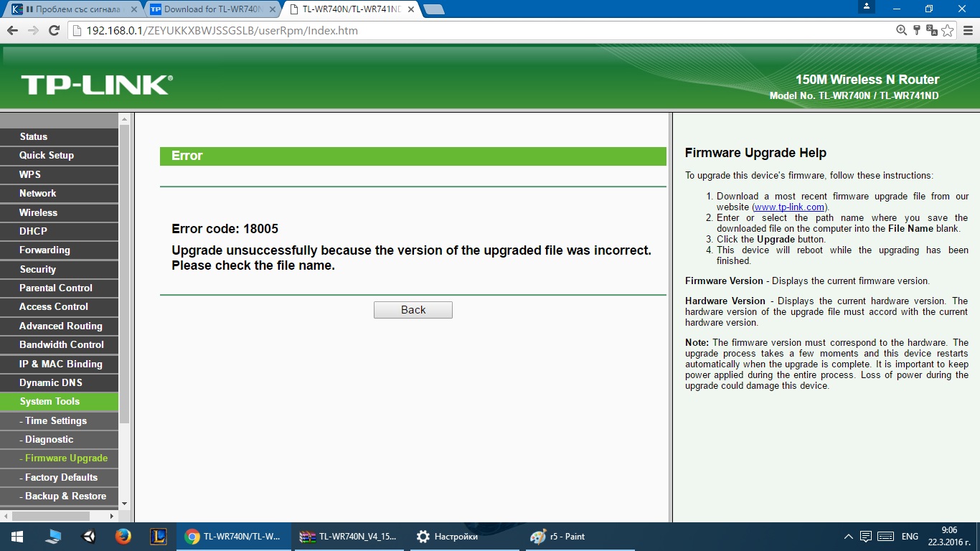Open the Unity icon in the taskbar
Image resolution: width=980 pixels, height=551 pixels.
(x=88, y=537)
